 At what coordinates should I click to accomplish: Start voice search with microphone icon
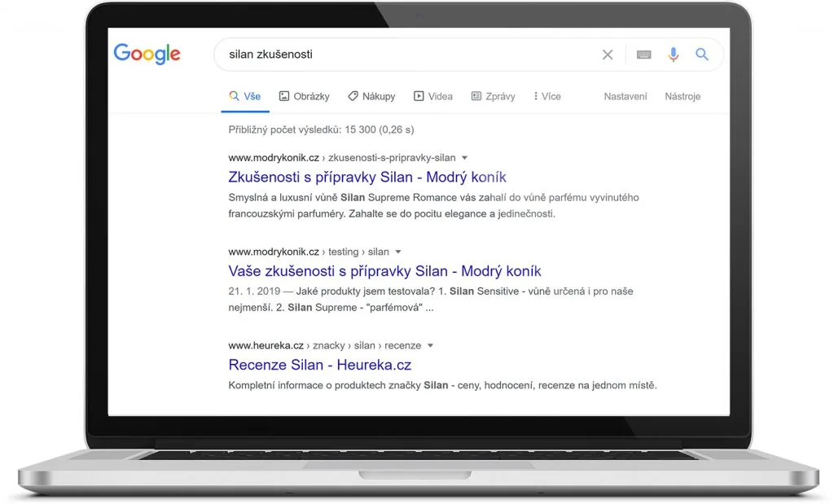pos(674,55)
